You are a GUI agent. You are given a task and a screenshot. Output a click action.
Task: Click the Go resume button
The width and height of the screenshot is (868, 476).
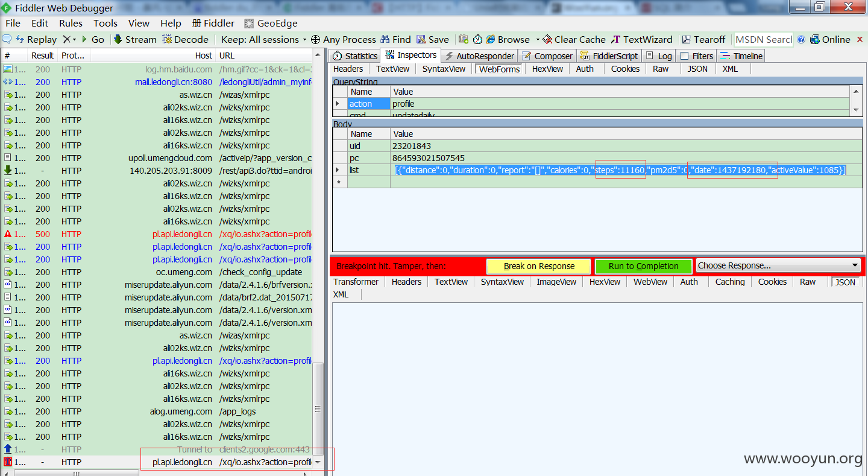92,39
